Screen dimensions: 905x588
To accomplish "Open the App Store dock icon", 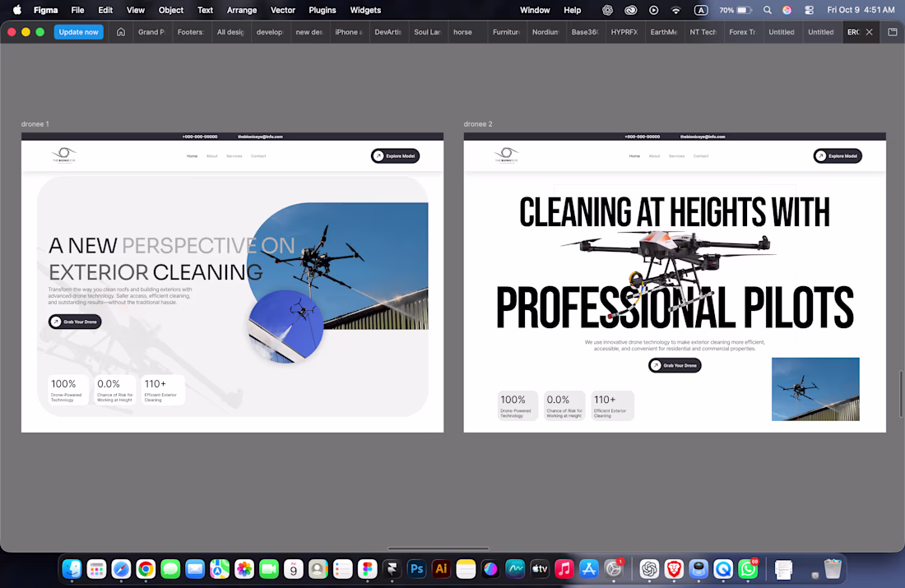I will [589, 570].
